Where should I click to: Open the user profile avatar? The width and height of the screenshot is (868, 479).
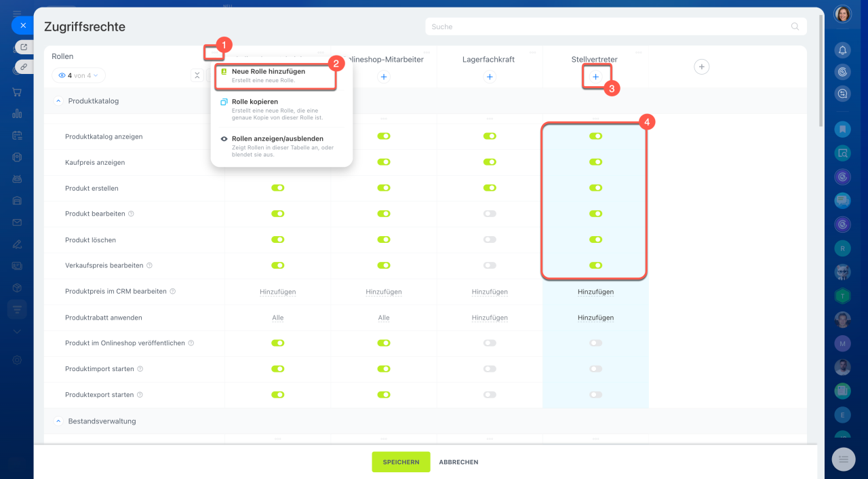[842, 14]
